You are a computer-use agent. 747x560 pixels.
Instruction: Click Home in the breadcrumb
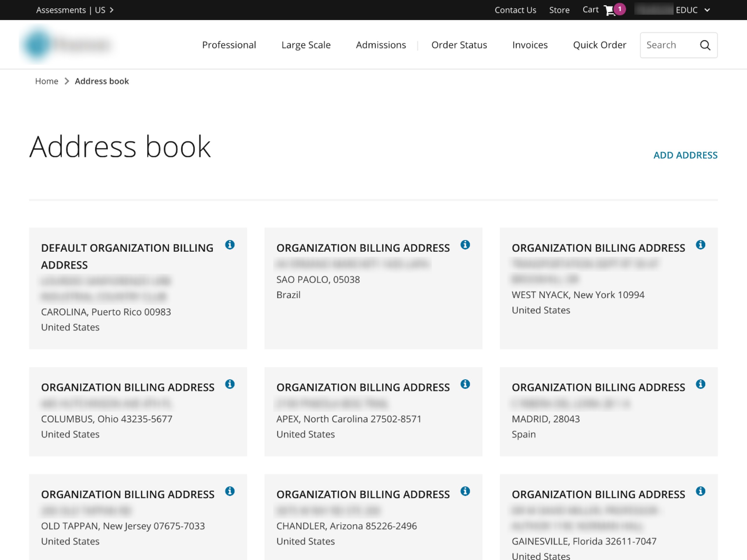(47, 81)
